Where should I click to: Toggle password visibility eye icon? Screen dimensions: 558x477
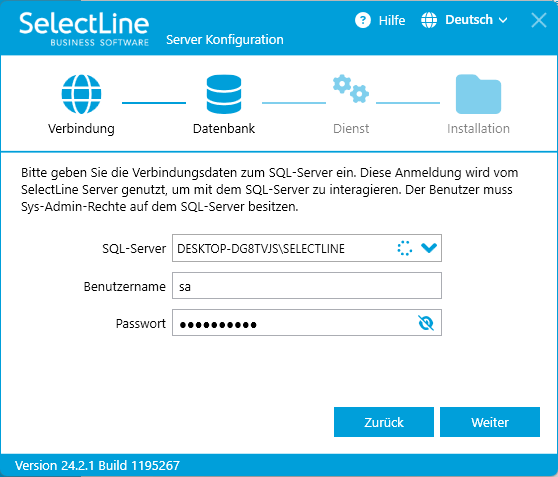[x=426, y=323]
